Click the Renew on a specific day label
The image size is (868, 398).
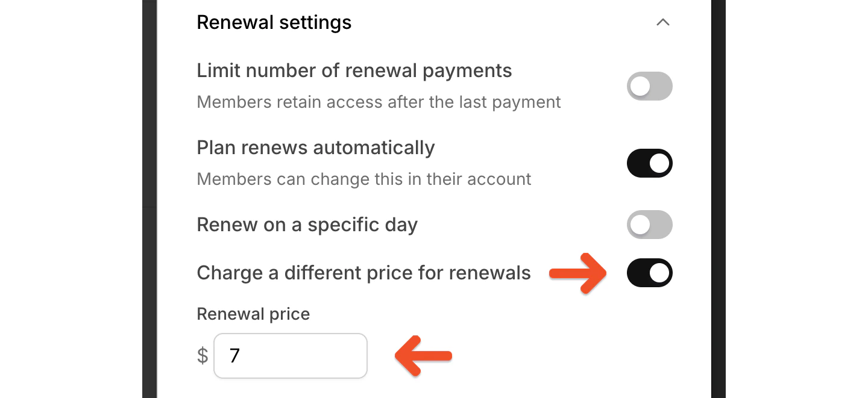click(307, 224)
